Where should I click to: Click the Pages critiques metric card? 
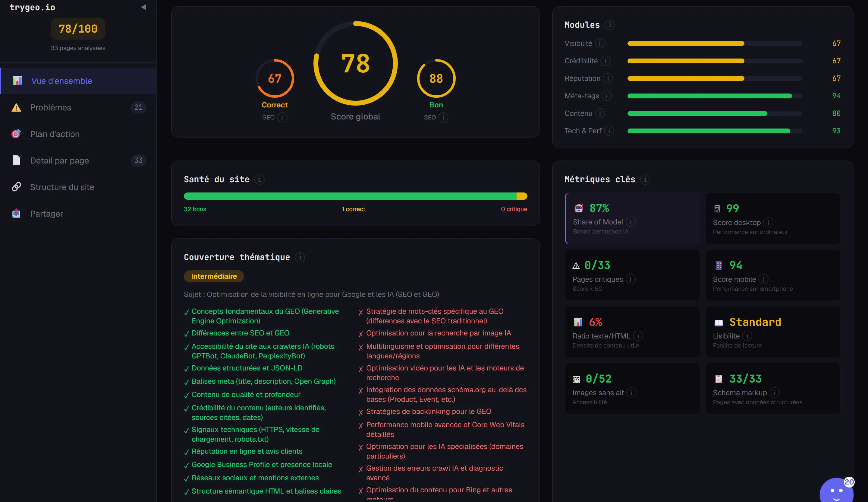632,275
